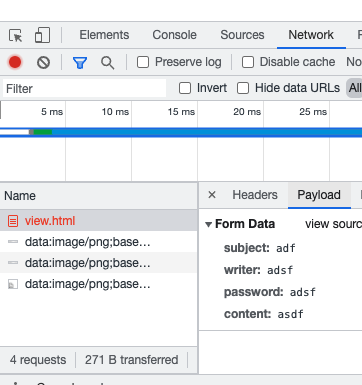Stop recording with the red record button
Viewport: 362px width, 385px height.
click(x=15, y=62)
